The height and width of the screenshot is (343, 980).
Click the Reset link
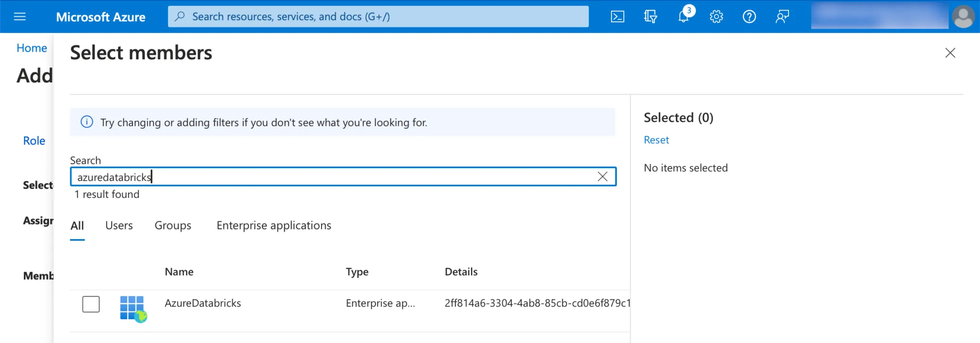coord(656,140)
